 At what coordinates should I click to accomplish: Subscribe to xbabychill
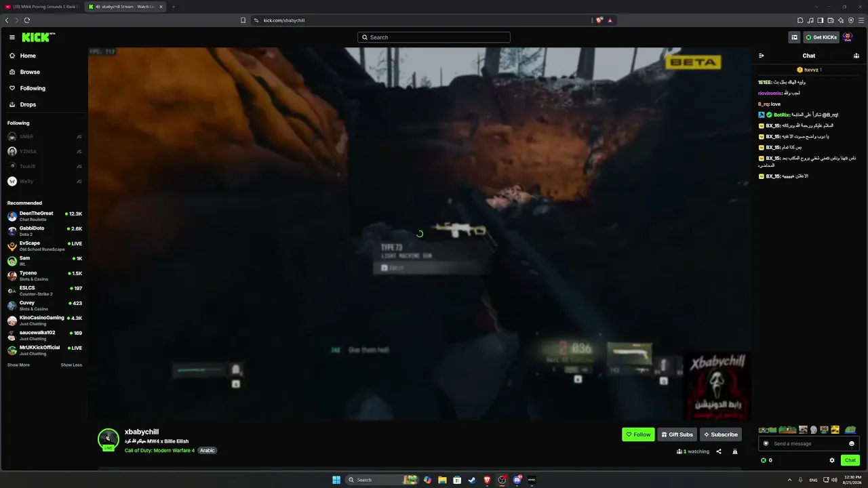(x=720, y=434)
